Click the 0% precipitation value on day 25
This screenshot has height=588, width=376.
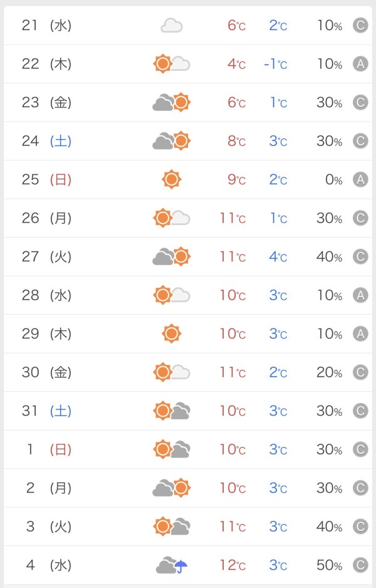[333, 180]
